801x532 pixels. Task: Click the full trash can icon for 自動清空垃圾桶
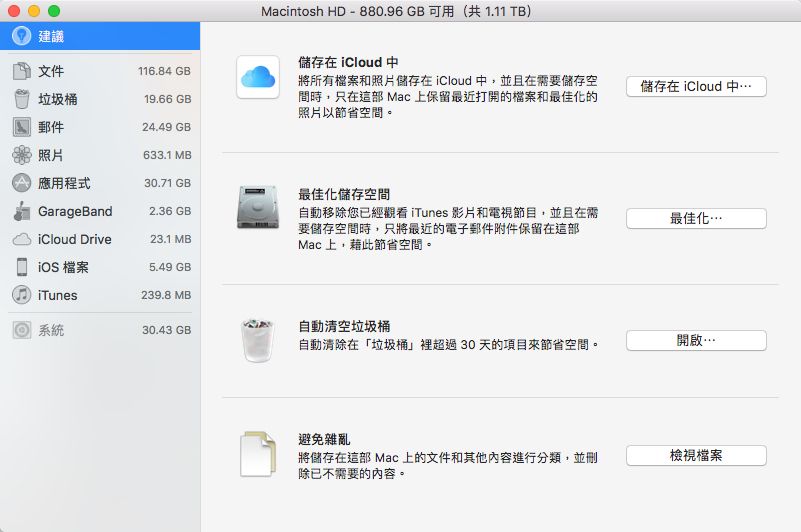(258, 340)
